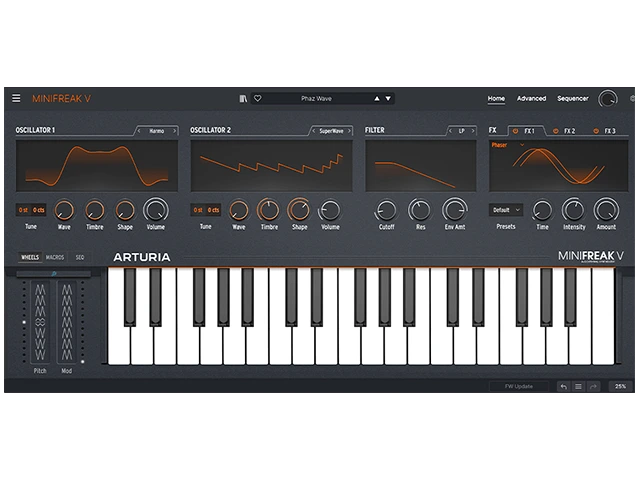
Task: Select the WHEELS tab
Action: (30, 257)
